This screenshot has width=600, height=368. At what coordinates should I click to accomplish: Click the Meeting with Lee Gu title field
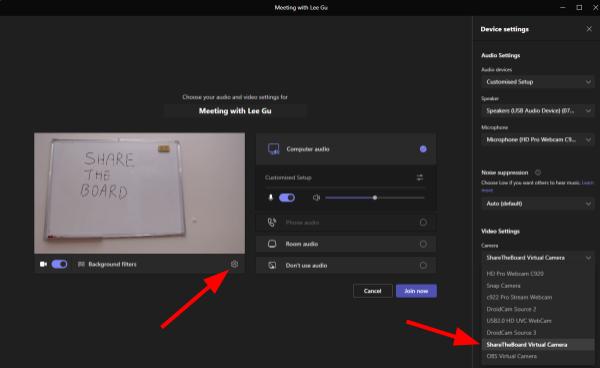(235, 111)
